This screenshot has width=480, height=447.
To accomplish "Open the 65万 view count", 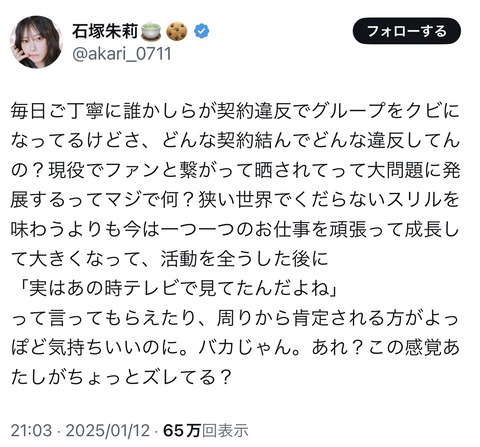I will click(182, 430).
